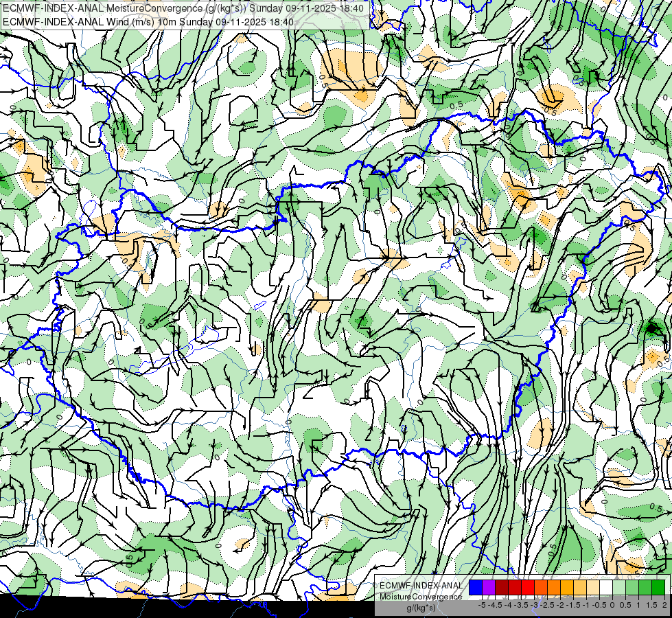Select the blue swatch in the legend
The width and height of the screenshot is (672, 618).
click(x=476, y=587)
